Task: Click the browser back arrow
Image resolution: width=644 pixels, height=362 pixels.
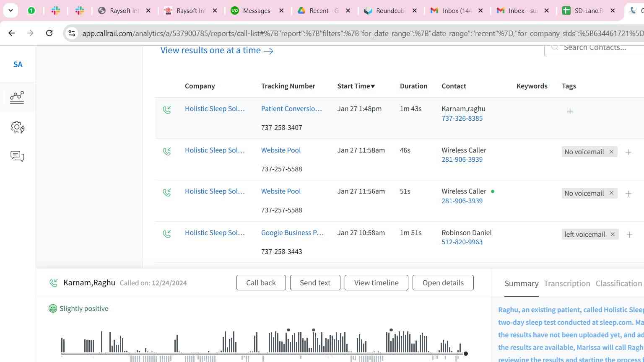Action: coord(12,33)
